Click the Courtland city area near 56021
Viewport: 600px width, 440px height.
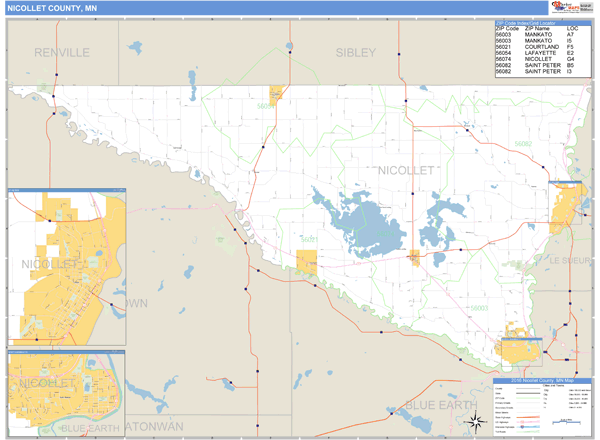click(309, 262)
